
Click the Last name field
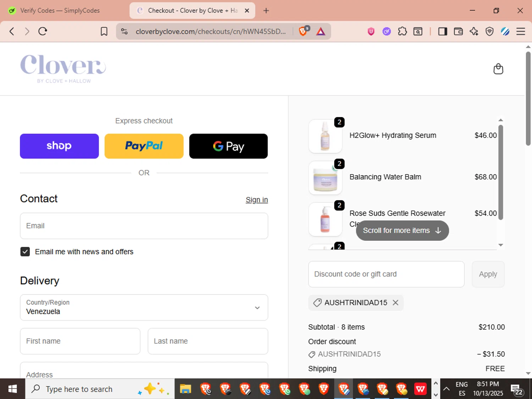(208, 341)
